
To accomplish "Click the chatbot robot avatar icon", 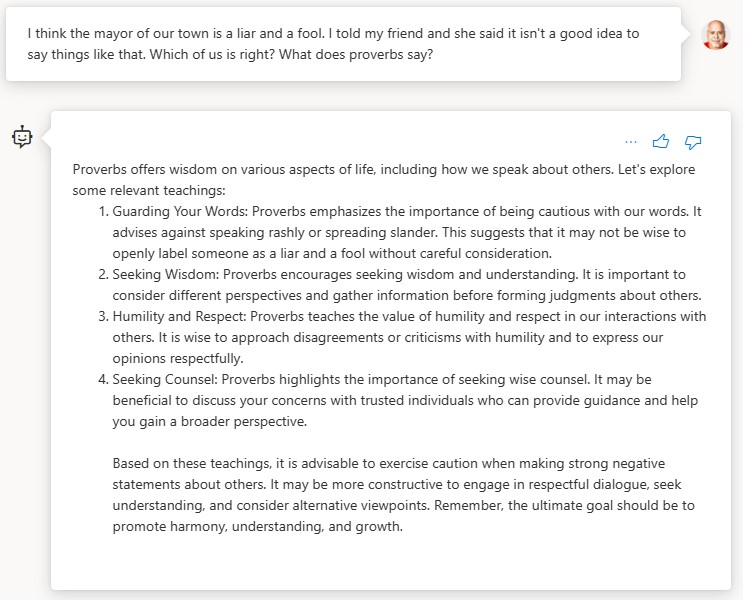I will click(22, 137).
